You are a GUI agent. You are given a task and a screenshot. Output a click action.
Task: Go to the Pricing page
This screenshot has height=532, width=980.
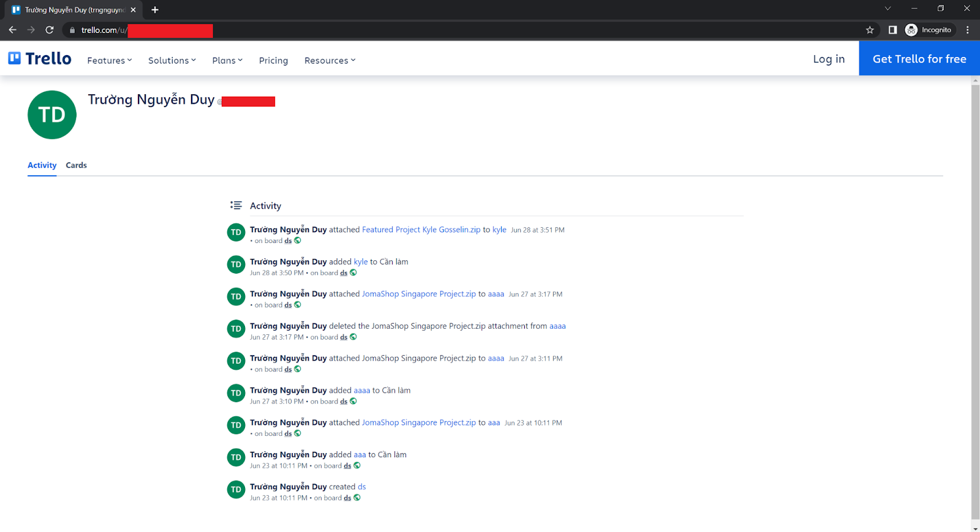pyautogui.click(x=273, y=61)
